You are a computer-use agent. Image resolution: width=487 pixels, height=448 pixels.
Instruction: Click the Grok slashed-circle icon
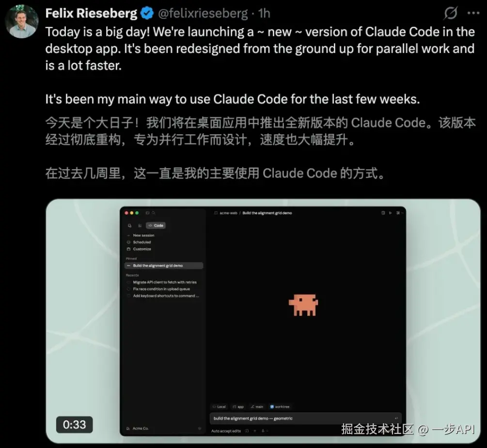(x=451, y=13)
